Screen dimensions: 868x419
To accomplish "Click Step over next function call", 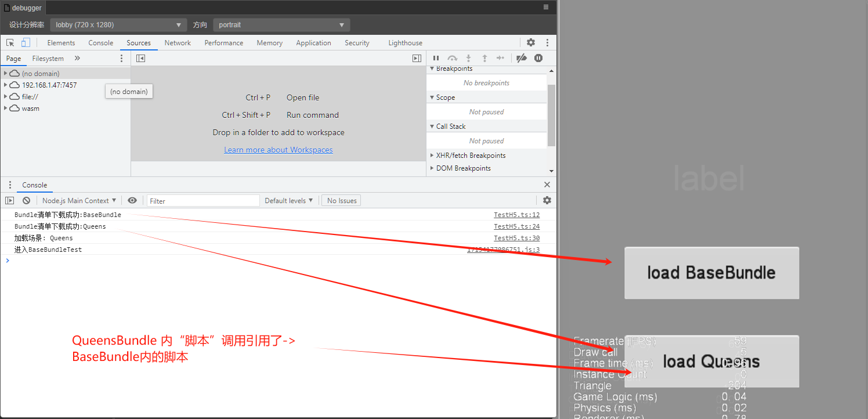I will pyautogui.click(x=453, y=58).
